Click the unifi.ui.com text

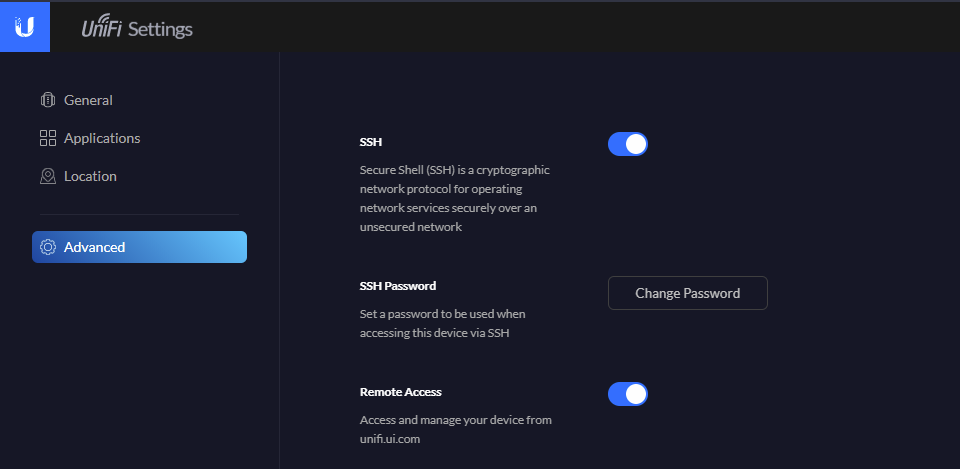pos(390,438)
